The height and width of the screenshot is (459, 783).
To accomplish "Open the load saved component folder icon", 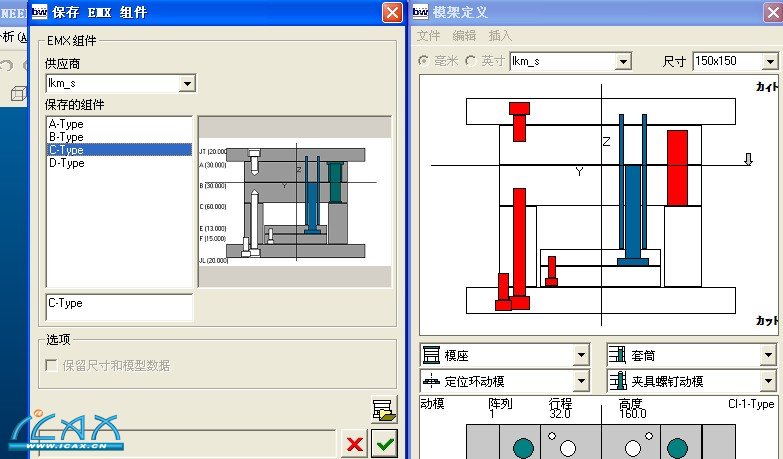I will click(x=384, y=411).
